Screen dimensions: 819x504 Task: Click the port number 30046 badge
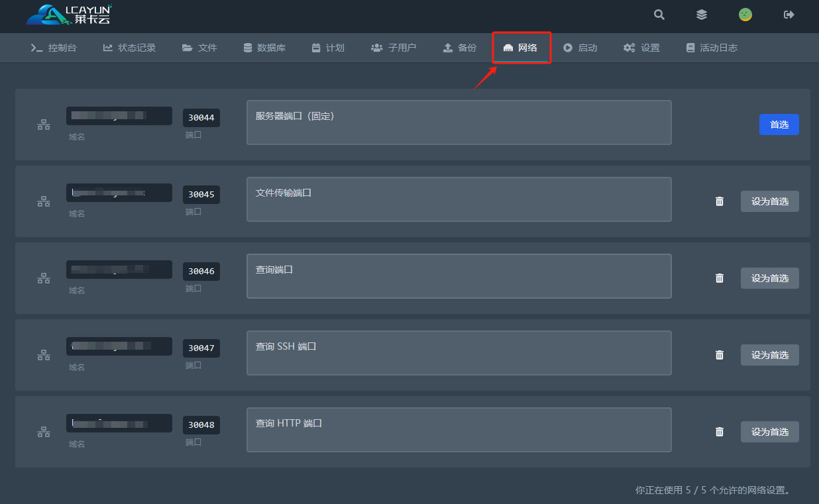[201, 272]
